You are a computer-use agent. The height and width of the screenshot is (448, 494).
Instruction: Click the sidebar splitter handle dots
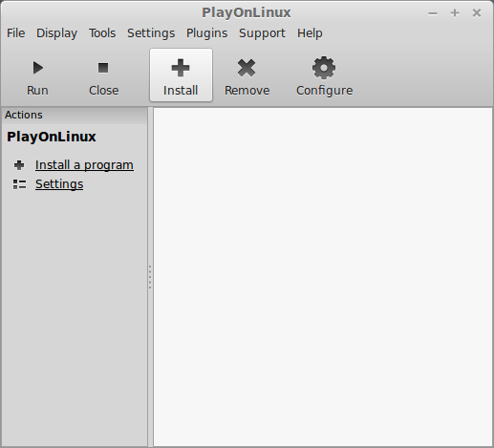click(x=150, y=277)
